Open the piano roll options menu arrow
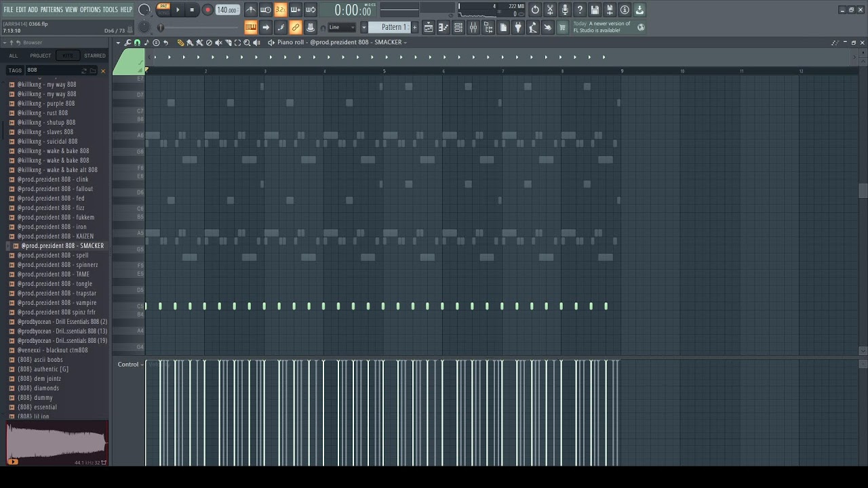The width and height of the screenshot is (868, 488). click(118, 43)
